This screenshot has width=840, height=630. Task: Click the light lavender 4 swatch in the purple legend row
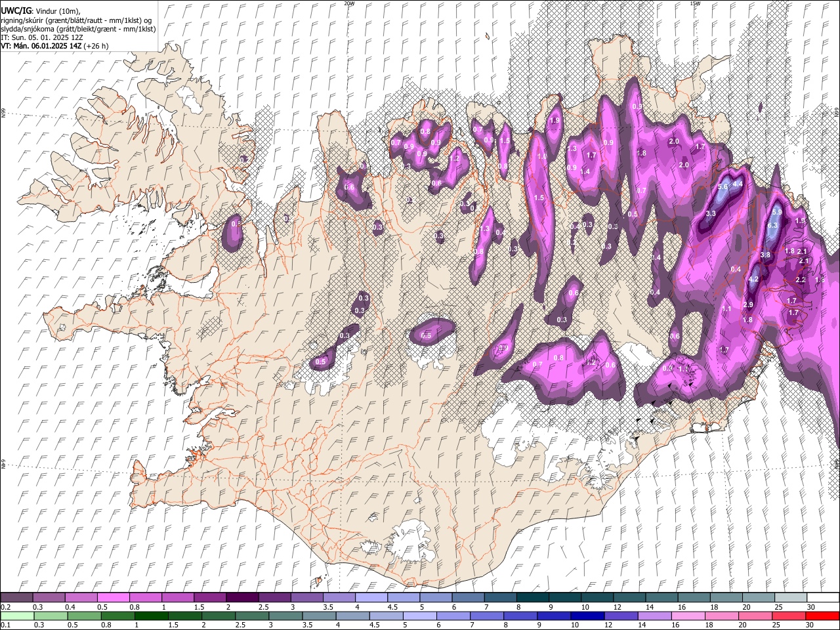click(x=371, y=597)
